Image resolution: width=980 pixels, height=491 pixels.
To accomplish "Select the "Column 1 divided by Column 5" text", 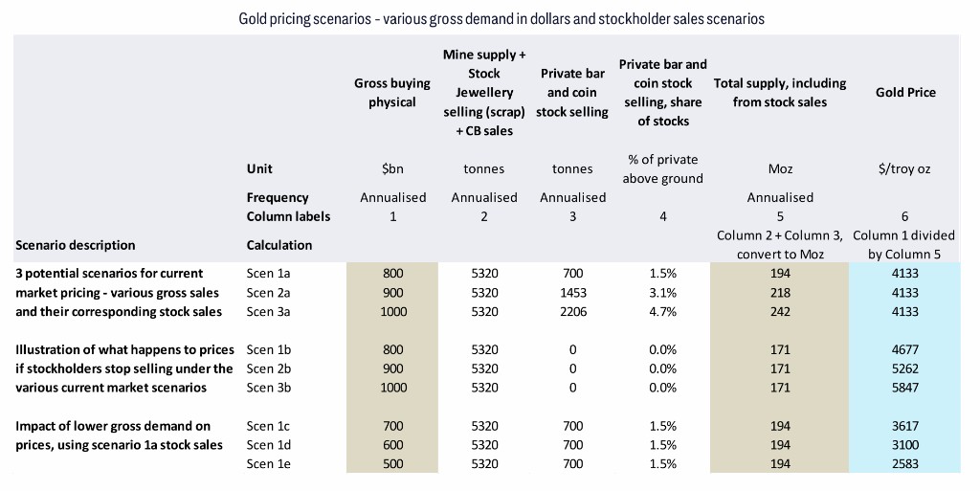I will 903,244.
